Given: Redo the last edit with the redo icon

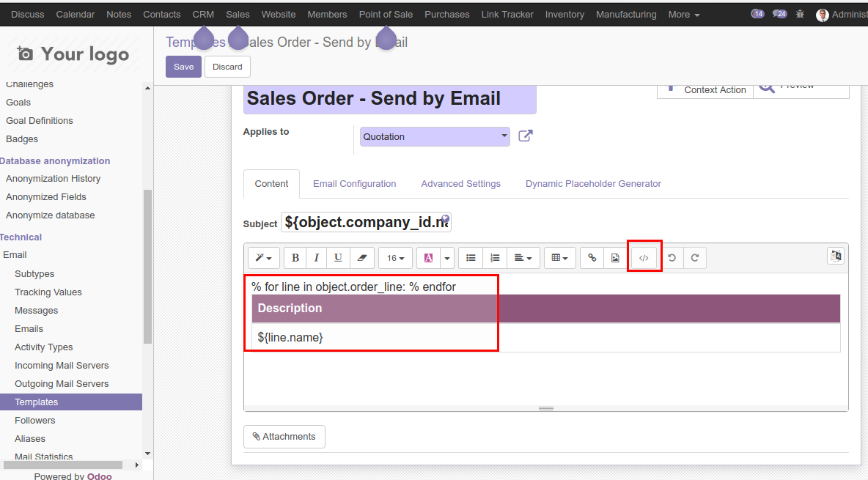Looking at the screenshot, I should pyautogui.click(x=694, y=256).
